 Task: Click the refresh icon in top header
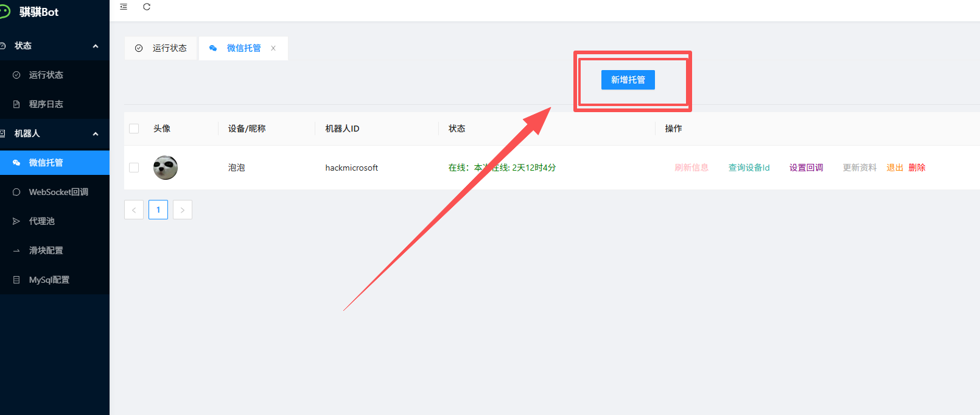coord(147,7)
